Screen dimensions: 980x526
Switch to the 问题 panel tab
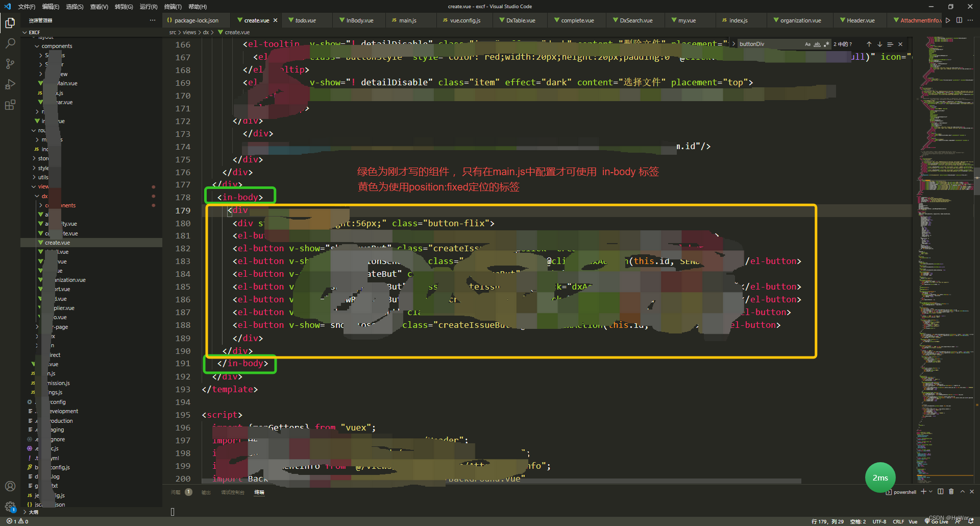(x=176, y=492)
